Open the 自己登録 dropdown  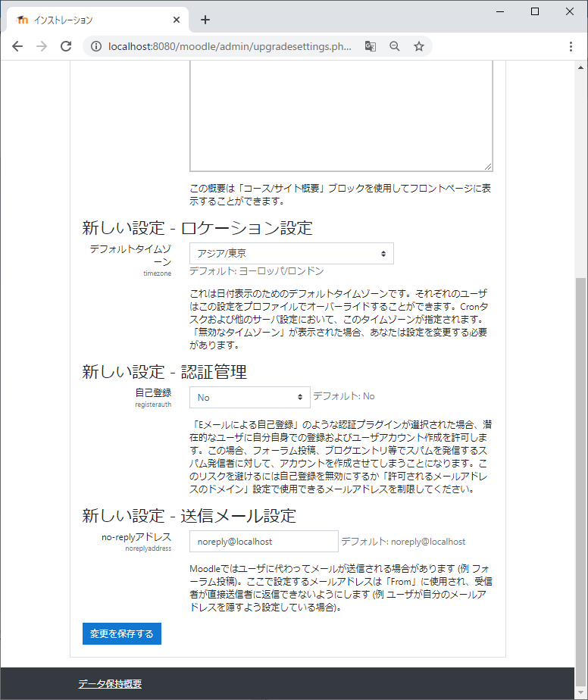coord(249,397)
